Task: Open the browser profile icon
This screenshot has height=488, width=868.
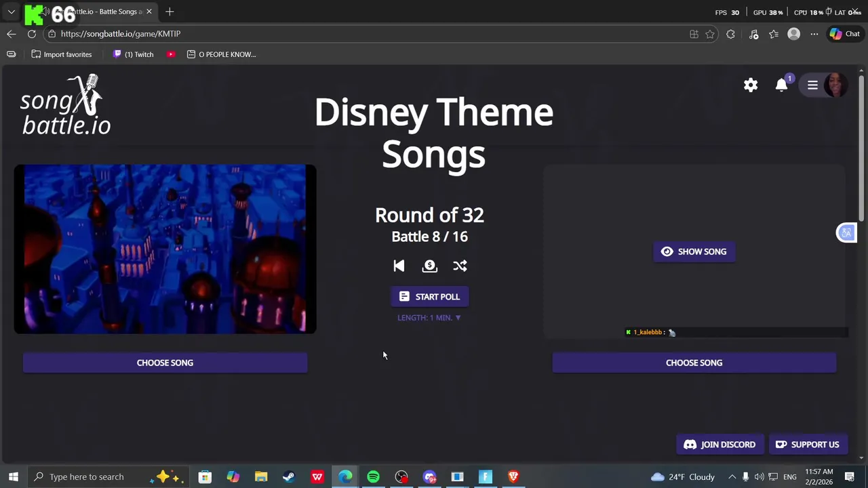Action: click(793, 34)
